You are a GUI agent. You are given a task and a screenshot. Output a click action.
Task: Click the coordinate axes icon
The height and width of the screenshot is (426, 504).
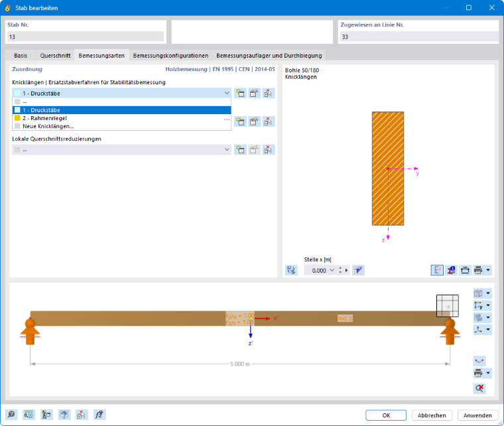click(478, 330)
